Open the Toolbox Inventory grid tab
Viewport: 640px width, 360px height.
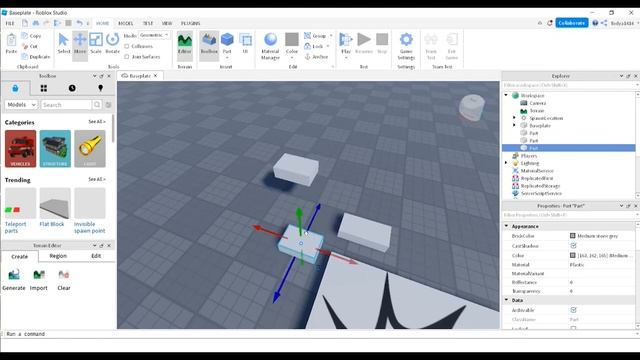click(44, 88)
